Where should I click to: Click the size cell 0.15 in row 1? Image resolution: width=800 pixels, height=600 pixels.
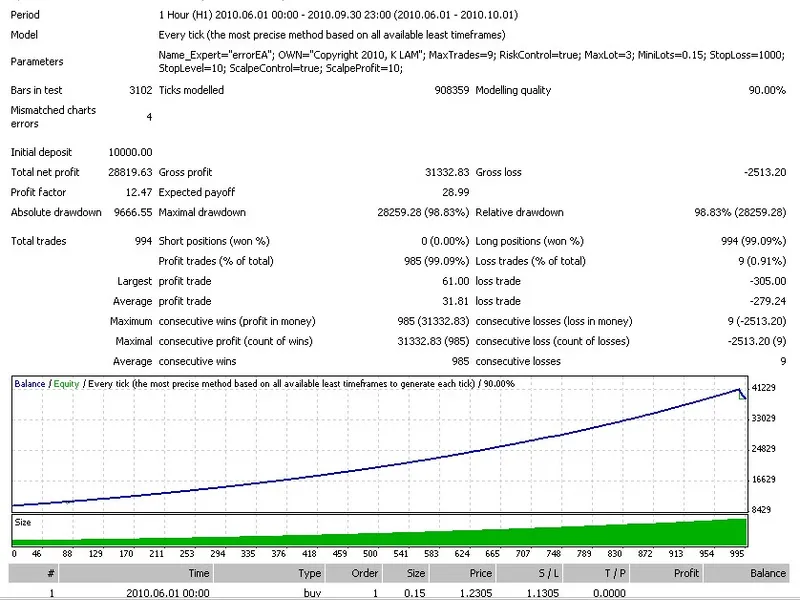[x=415, y=593]
